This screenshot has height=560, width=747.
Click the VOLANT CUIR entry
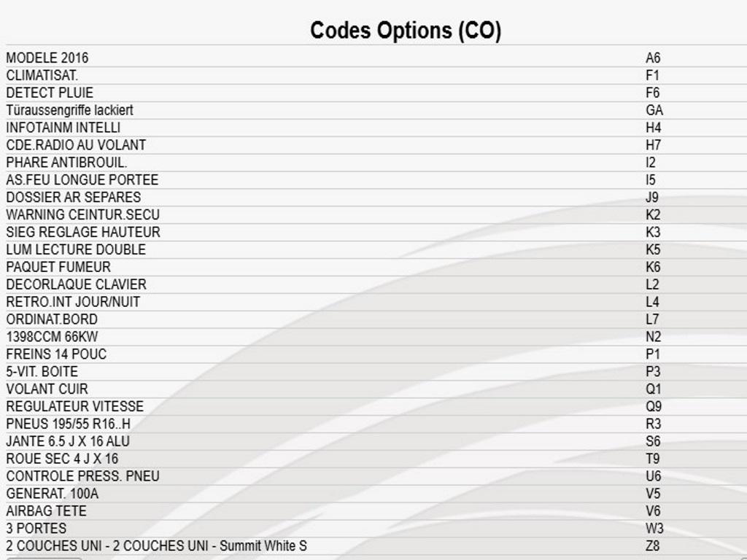click(x=47, y=389)
